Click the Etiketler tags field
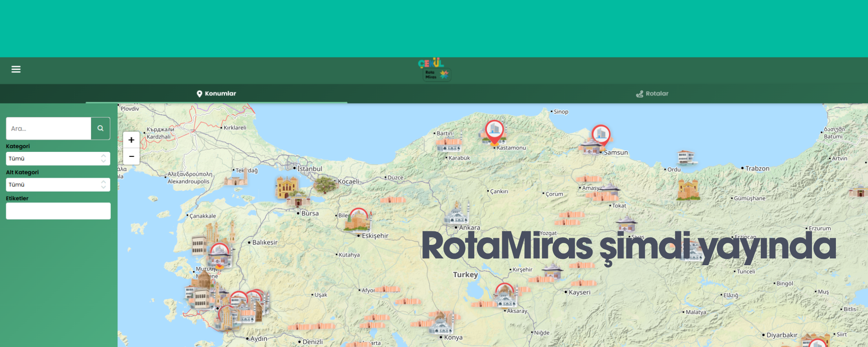 pyautogui.click(x=58, y=211)
